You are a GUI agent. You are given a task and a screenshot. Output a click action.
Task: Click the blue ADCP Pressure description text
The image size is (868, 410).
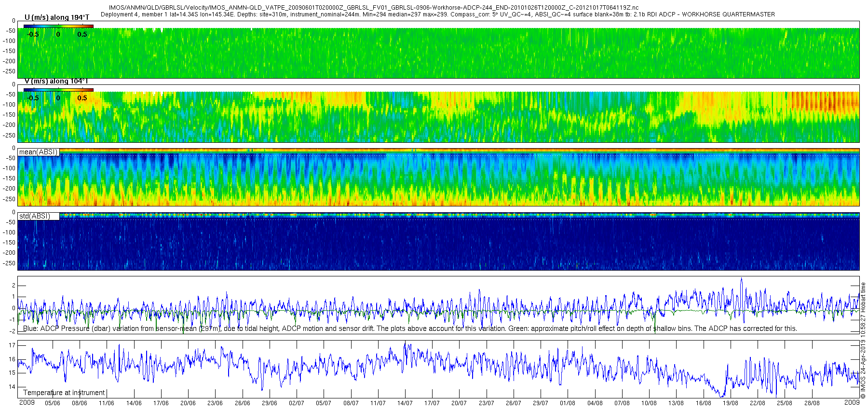point(410,328)
